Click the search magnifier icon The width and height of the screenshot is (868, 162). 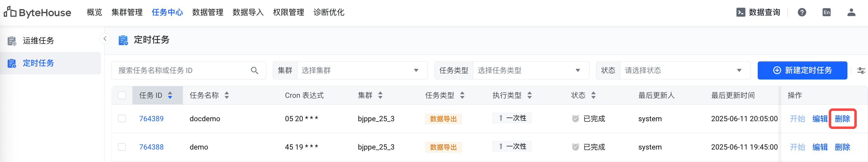(255, 70)
